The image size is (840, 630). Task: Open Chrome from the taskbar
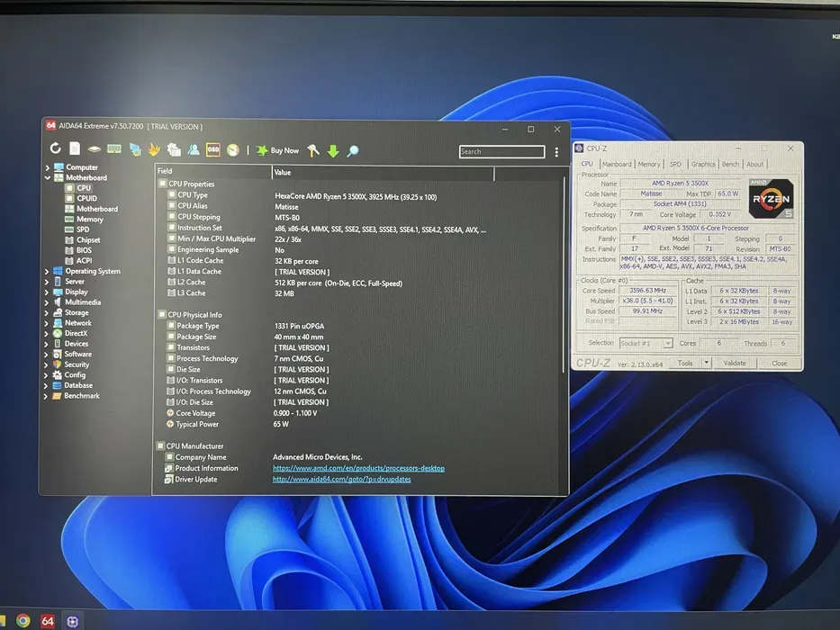coord(23,620)
